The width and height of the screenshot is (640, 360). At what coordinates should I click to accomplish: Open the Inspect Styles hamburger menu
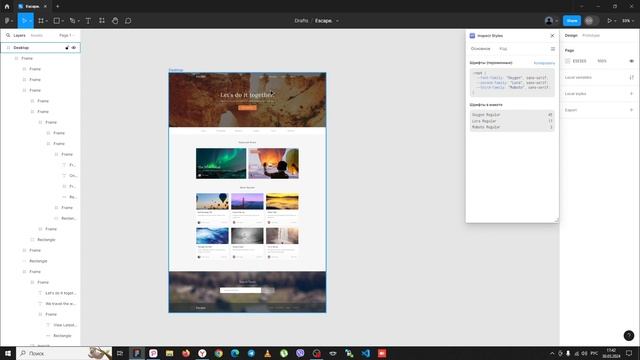pos(553,49)
